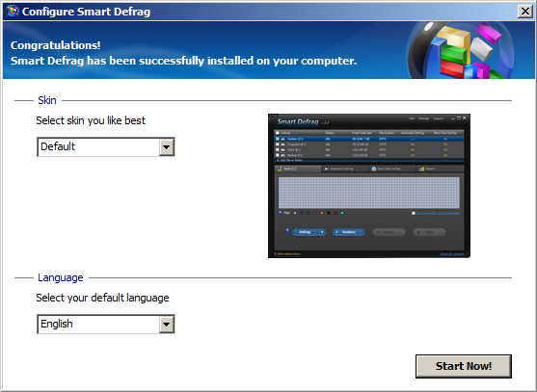
Task: Click the Start Now! button
Action: [x=464, y=366]
